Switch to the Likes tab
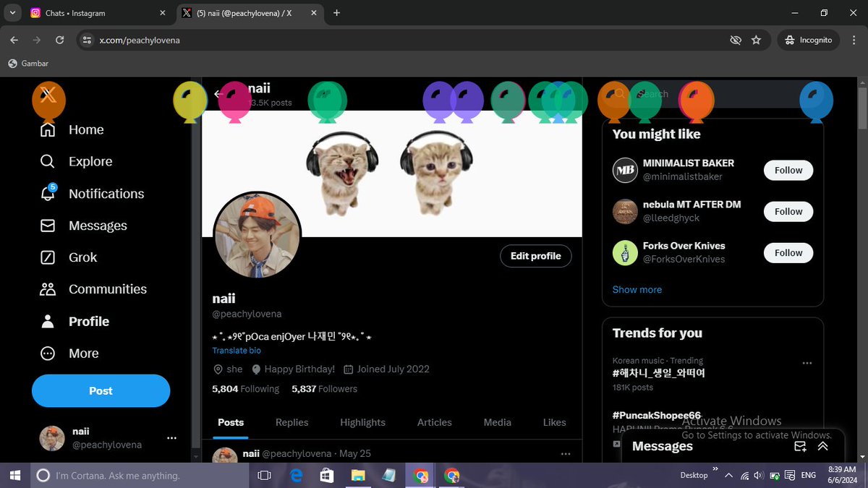The image size is (868, 488). click(555, 422)
